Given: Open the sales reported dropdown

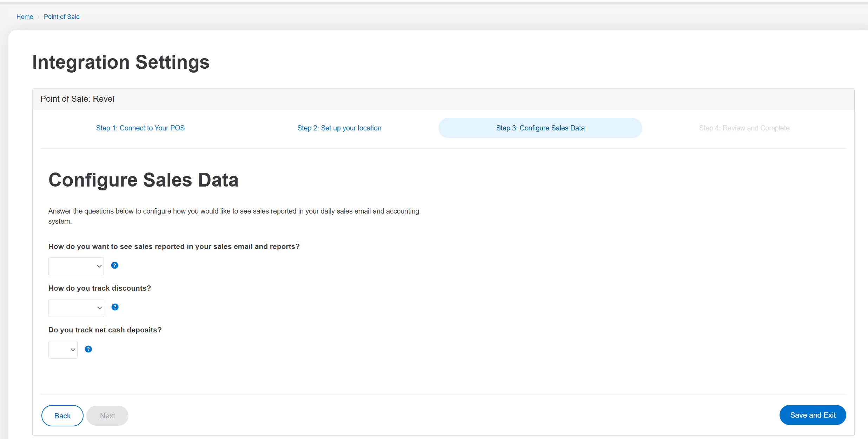Looking at the screenshot, I should [76, 266].
